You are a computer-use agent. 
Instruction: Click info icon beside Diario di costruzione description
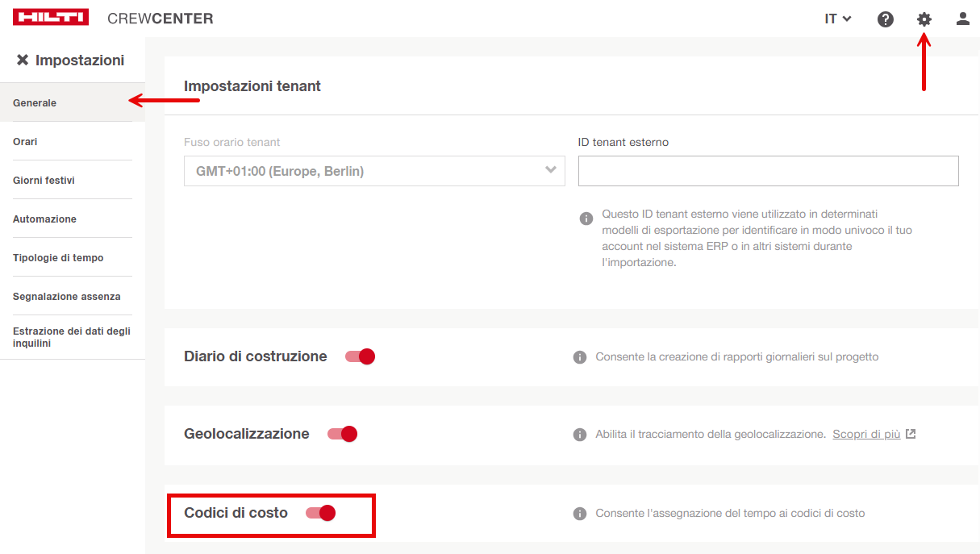pos(579,357)
